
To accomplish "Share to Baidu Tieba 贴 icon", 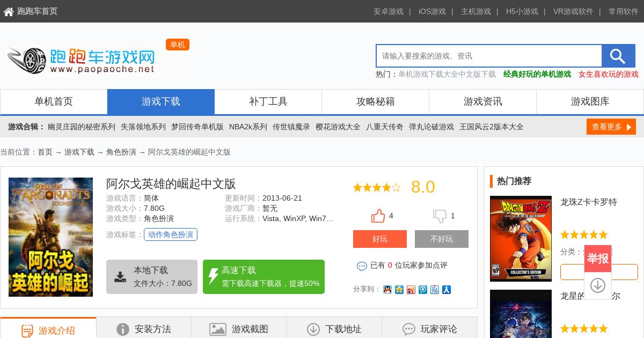I will [435, 289].
